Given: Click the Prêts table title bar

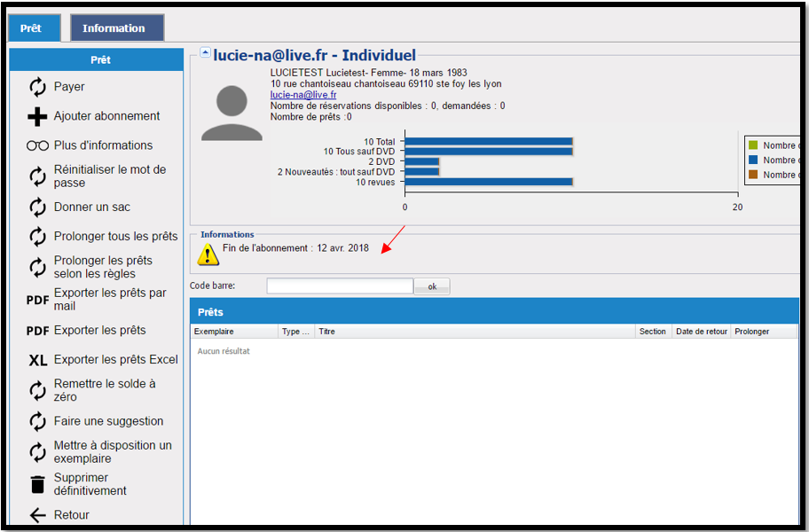Looking at the screenshot, I should click(494, 312).
